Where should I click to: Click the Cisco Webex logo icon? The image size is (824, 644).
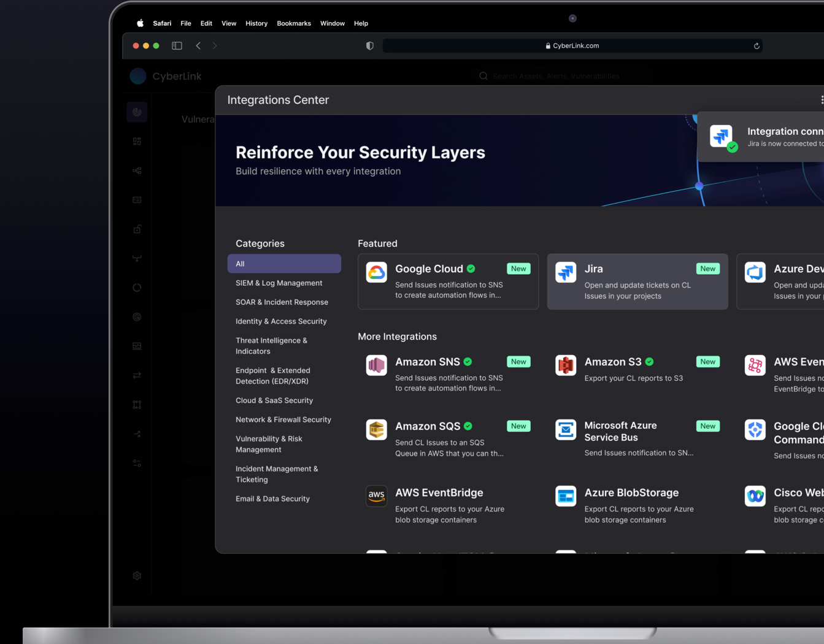[x=755, y=496]
